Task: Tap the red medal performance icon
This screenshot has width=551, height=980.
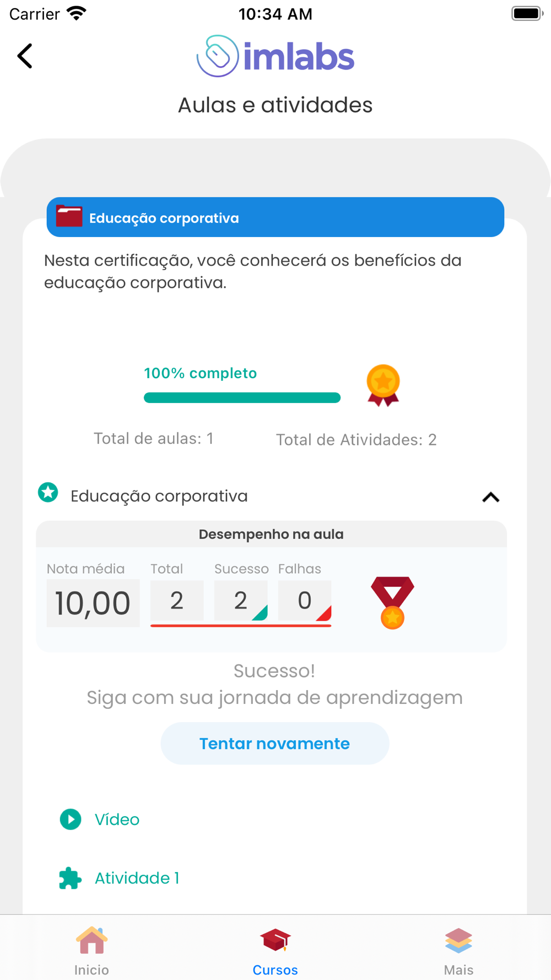Action: [x=392, y=602]
